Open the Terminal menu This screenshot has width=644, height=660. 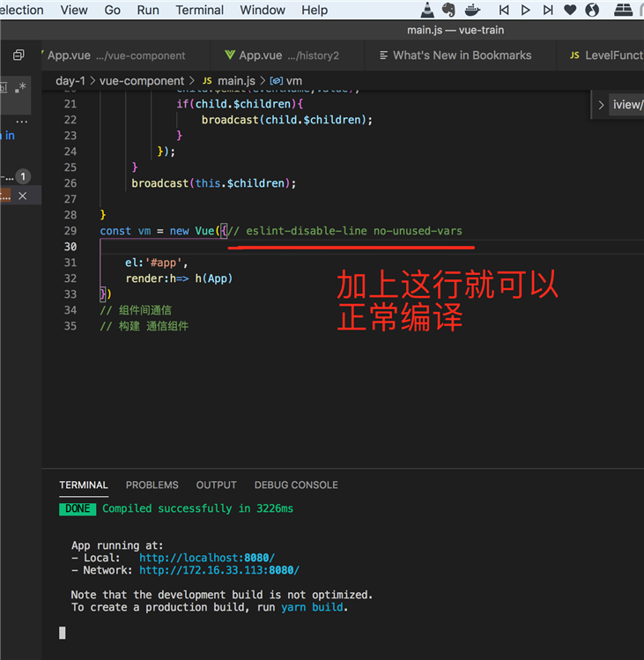coord(199,10)
